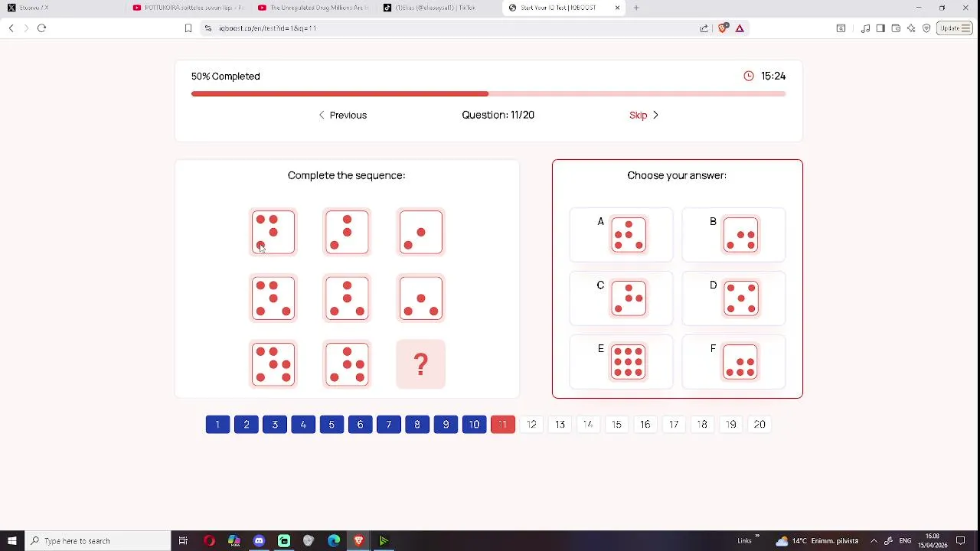Switch to the TikTok tab
Image resolution: width=980 pixels, height=551 pixels.
click(x=438, y=8)
